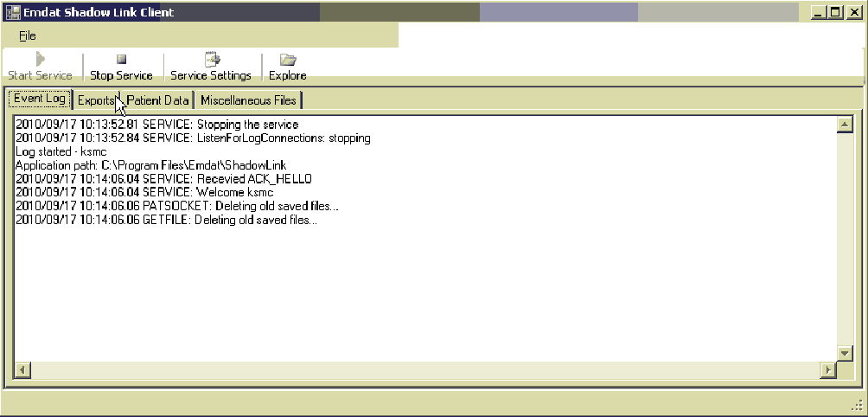Switch to the Event Log tab
This screenshot has height=417, width=868.
(39, 99)
